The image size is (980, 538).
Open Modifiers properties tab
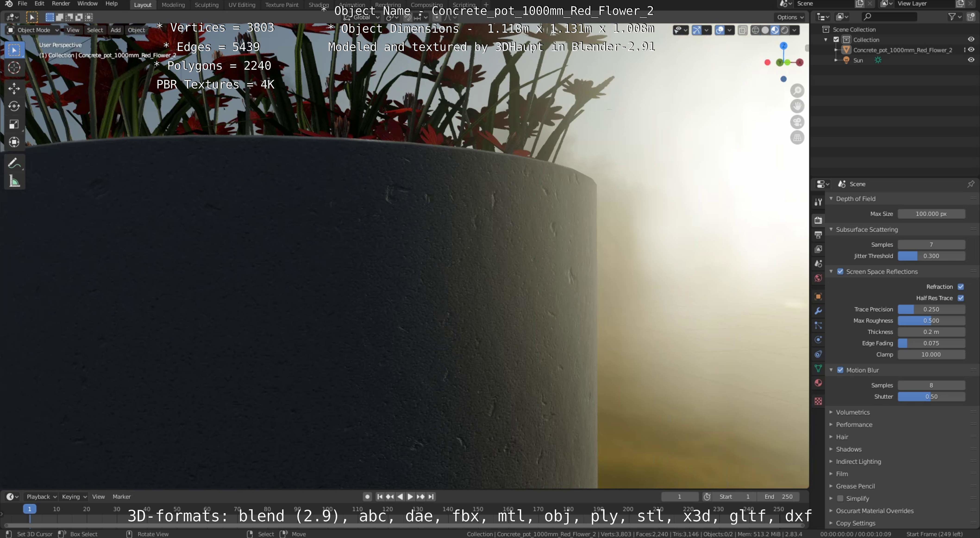pyautogui.click(x=818, y=311)
